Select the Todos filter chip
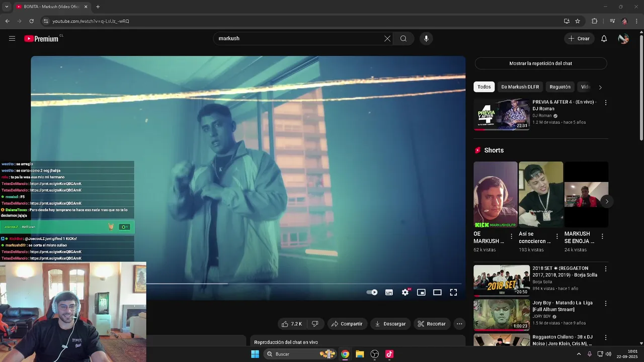644x362 pixels. (484, 87)
